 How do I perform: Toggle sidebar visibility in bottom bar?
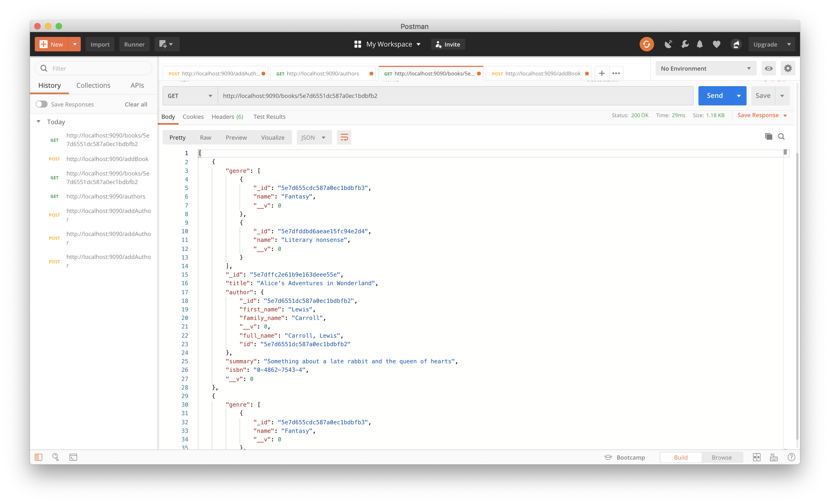click(39, 457)
